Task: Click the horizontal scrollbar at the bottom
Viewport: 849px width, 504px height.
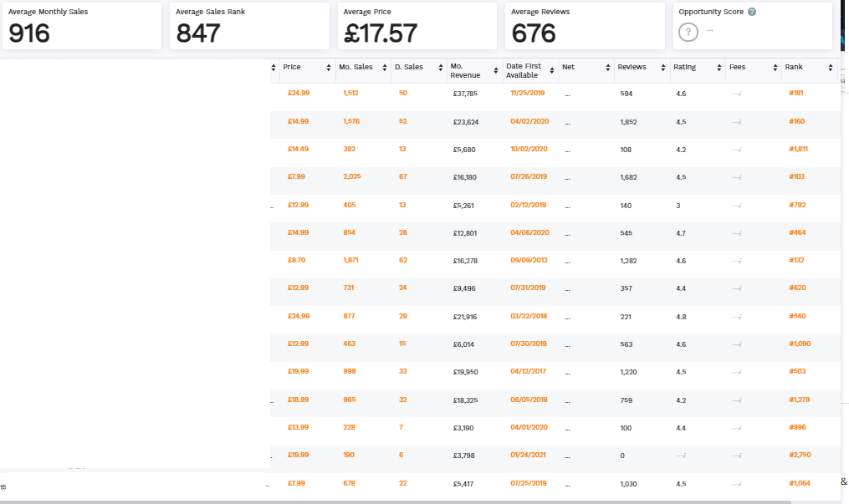Action: pyautogui.click(x=396, y=501)
